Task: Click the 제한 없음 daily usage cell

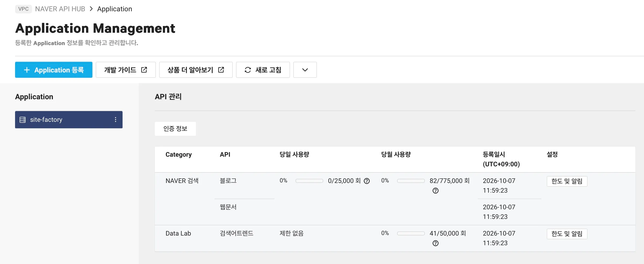Action: (x=292, y=233)
